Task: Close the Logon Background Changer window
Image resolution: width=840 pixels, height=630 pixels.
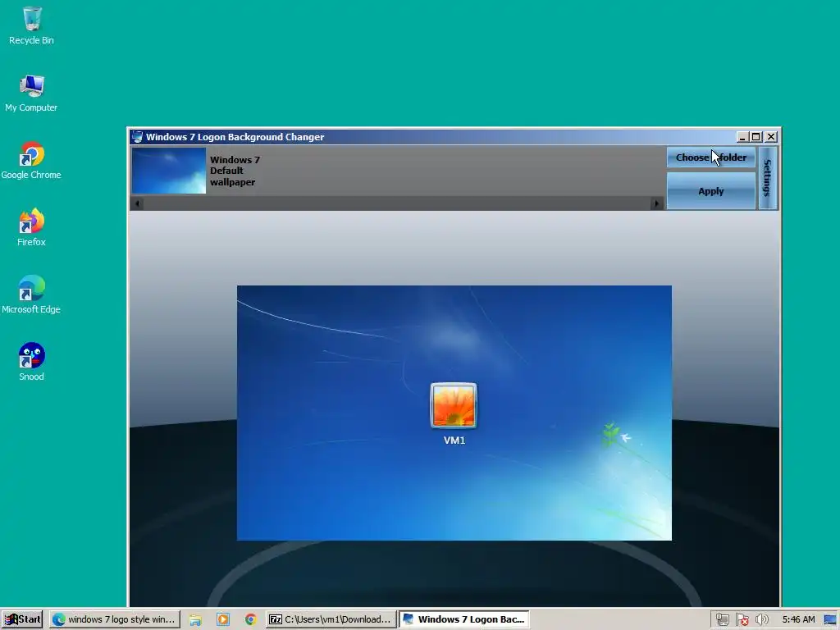Action: pos(771,137)
